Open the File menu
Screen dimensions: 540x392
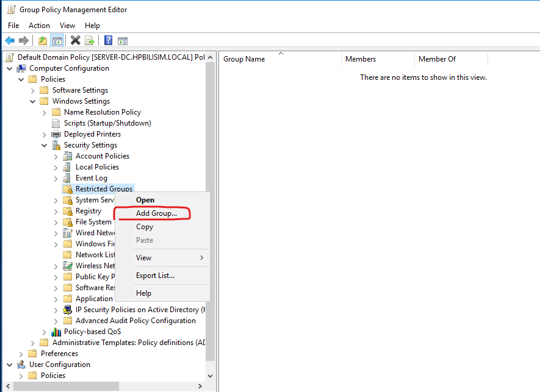coord(13,26)
